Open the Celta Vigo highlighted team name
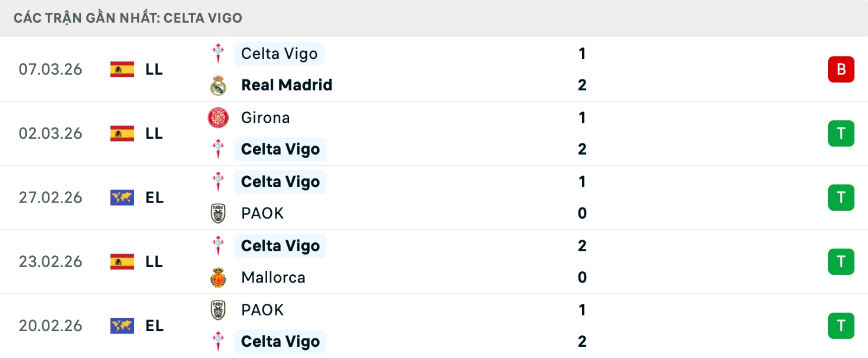 pos(279,53)
